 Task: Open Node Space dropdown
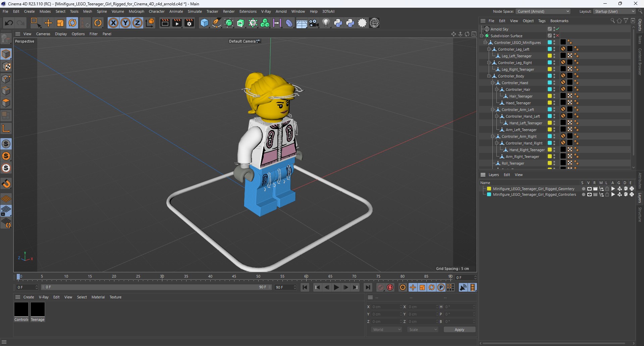click(x=543, y=11)
